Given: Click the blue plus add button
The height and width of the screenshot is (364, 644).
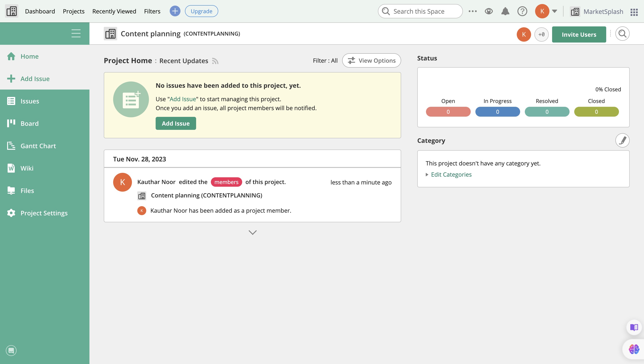Looking at the screenshot, I should click(175, 11).
